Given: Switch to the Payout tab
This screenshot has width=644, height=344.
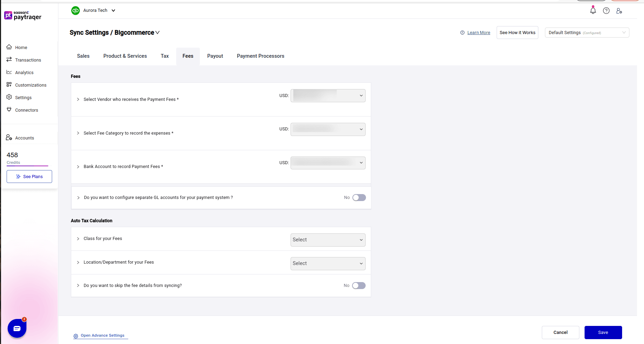Looking at the screenshot, I should 215,56.
